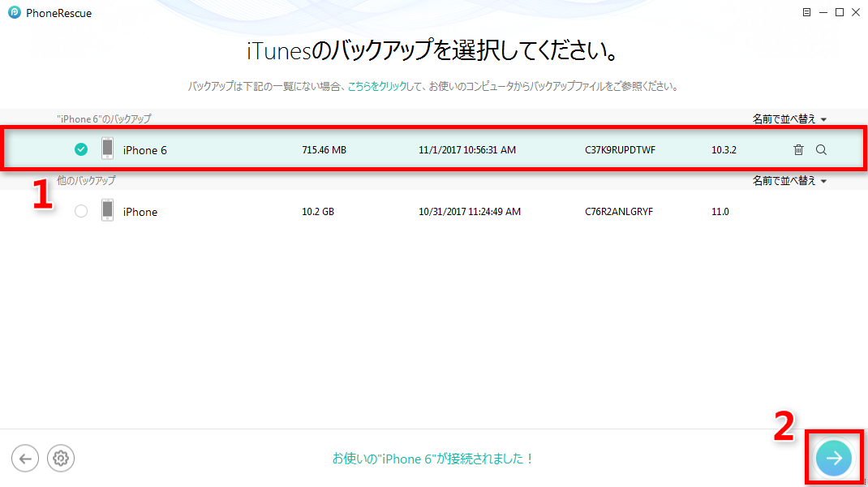This screenshot has height=487, width=868.
Task: Click the 他のバックアップ section header
Action: pyautogui.click(x=86, y=181)
